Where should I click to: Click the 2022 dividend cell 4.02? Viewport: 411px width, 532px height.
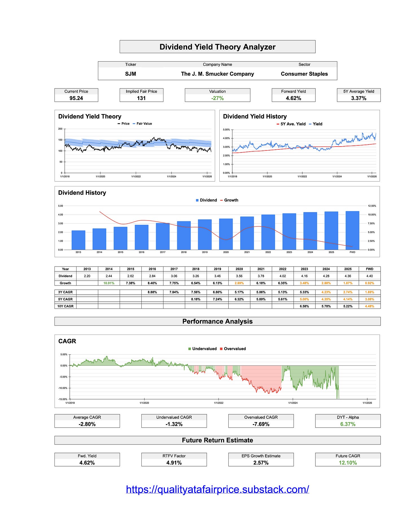(x=283, y=276)
